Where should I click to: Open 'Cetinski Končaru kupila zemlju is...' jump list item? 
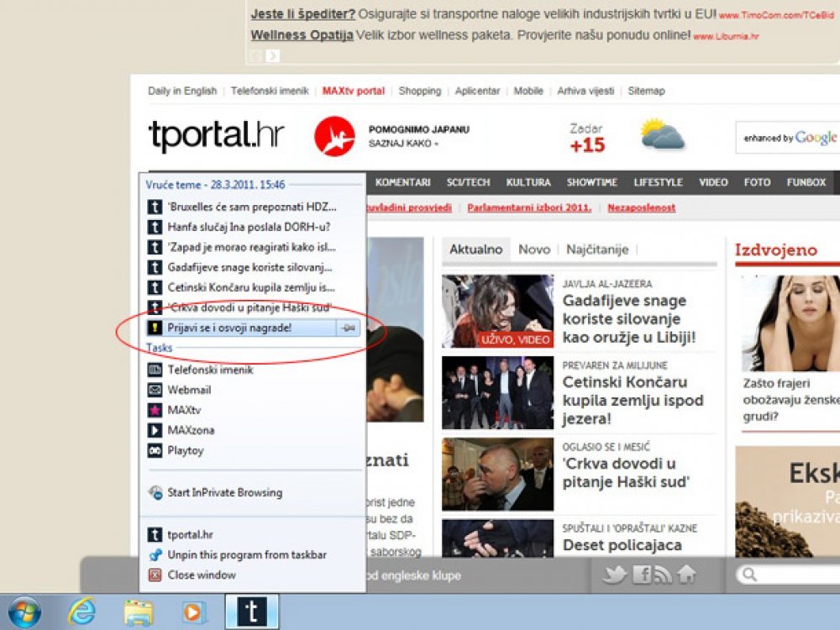click(x=252, y=287)
